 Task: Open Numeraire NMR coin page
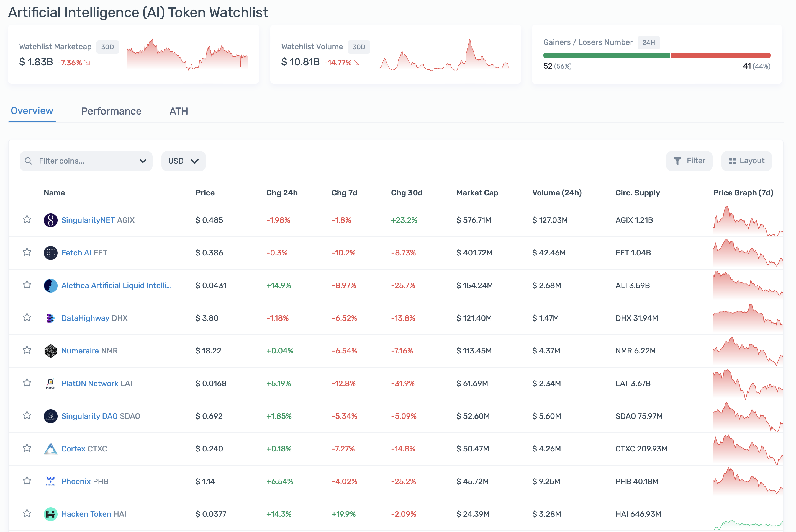pyautogui.click(x=90, y=351)
